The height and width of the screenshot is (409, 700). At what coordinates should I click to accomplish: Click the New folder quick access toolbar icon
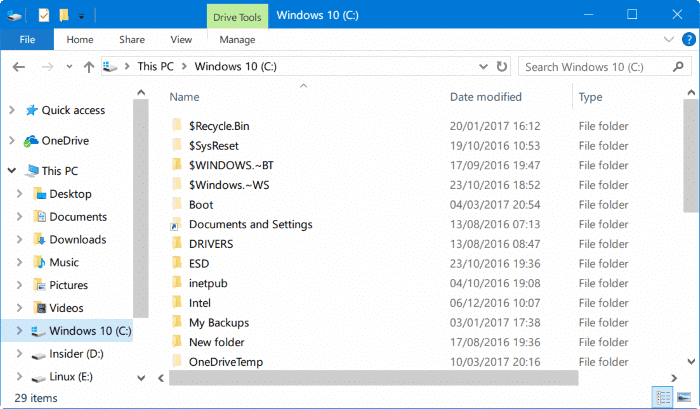point(64,16)
